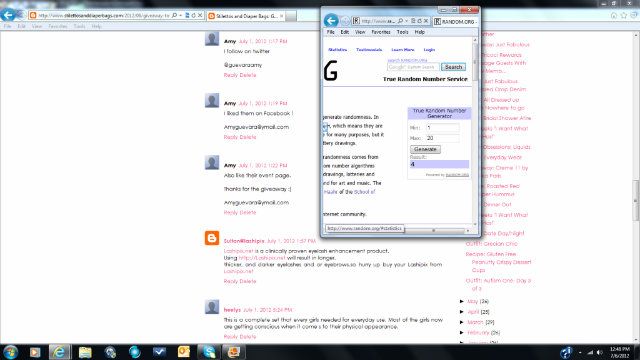Click stop icon in RANDOM.ORG address bar

(426, 21)
